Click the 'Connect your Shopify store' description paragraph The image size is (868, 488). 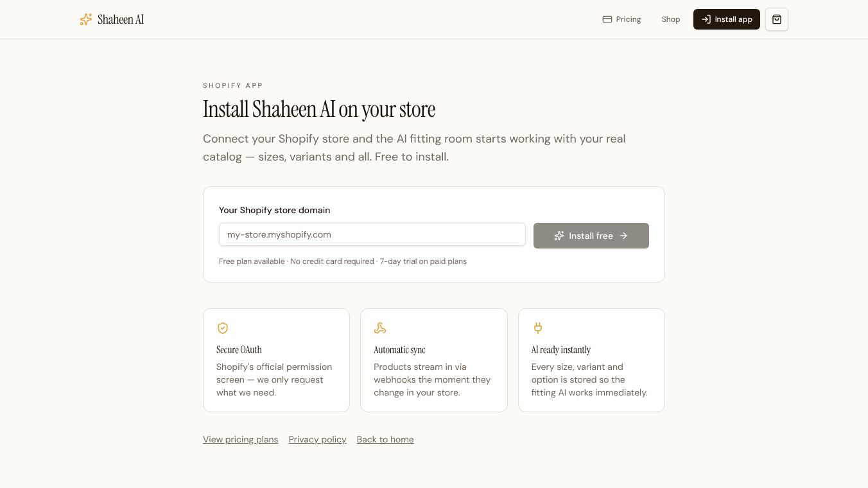[414, 148]
